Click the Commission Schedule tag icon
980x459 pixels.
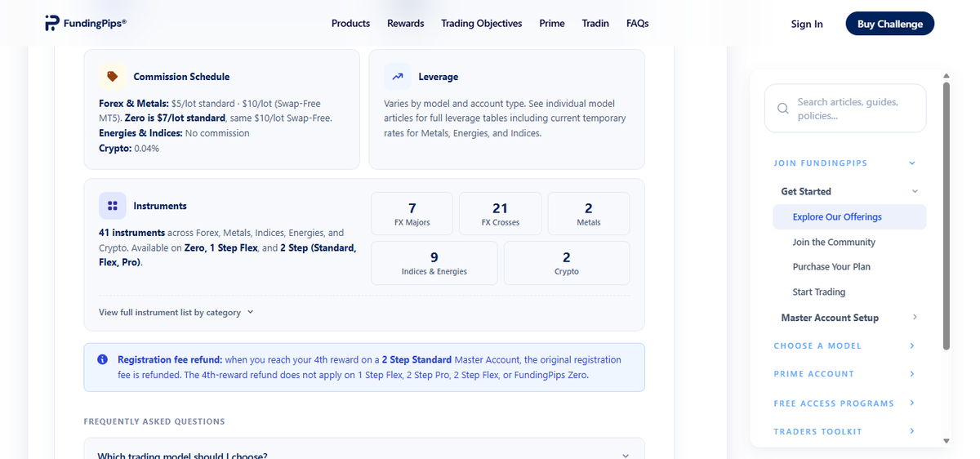[113, 77]
